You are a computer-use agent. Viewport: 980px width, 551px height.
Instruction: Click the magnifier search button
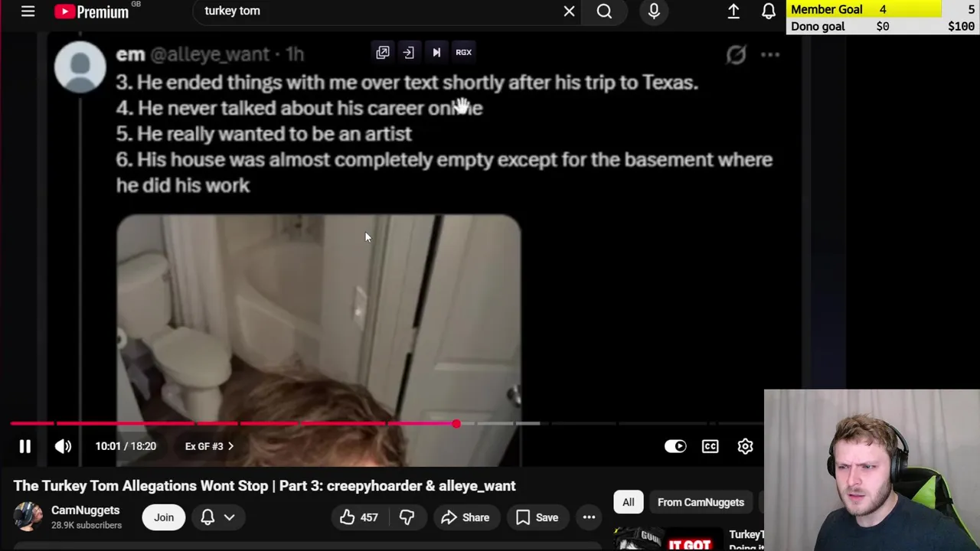pos(604,11)
